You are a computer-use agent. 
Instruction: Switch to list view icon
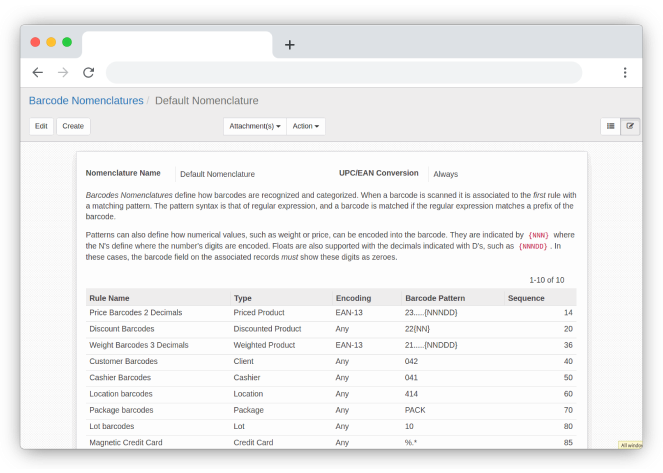pyautogui.click(x=610, y=126)
